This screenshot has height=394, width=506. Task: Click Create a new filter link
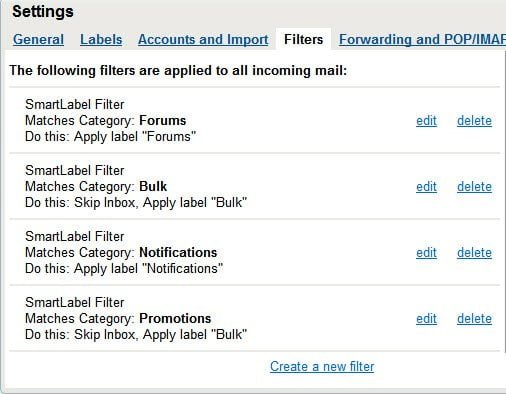tap(322, 367)
